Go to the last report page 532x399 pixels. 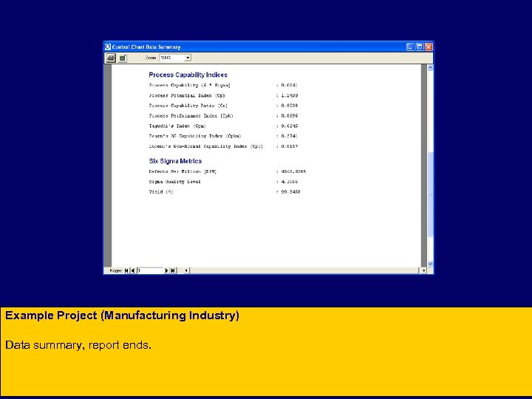tap(173, 270)
